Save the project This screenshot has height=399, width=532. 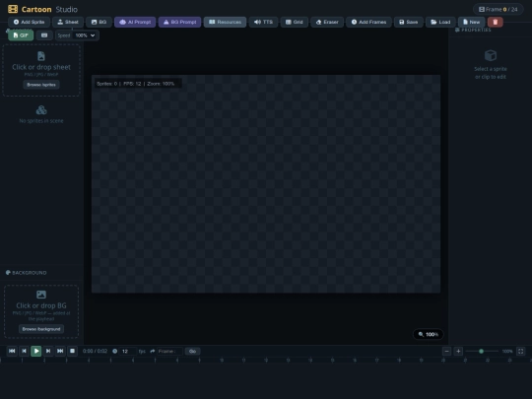[409, 22]
